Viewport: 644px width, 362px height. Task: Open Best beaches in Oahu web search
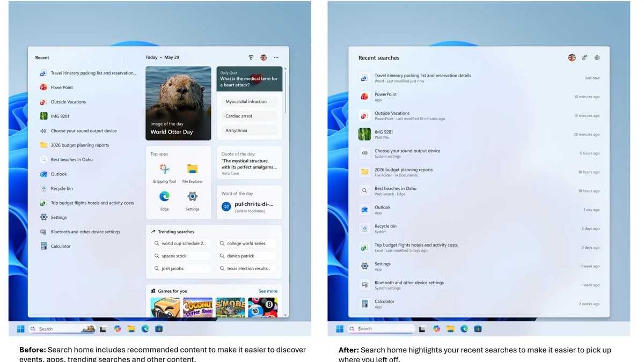[479, 191]
